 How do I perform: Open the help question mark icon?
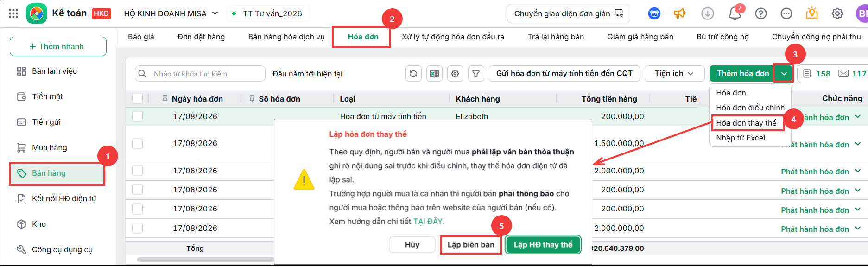point(761,13)
